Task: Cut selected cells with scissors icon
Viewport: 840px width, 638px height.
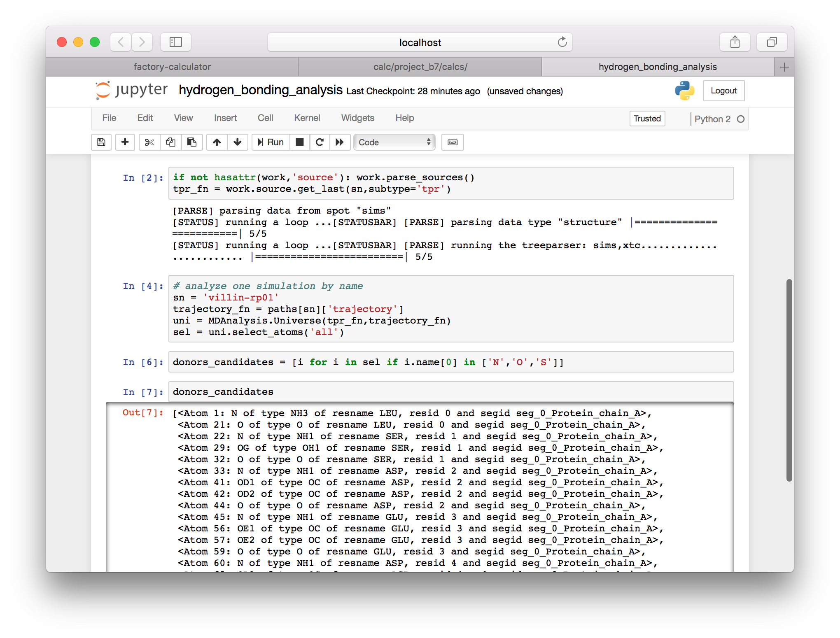Action: coord(149,142)
